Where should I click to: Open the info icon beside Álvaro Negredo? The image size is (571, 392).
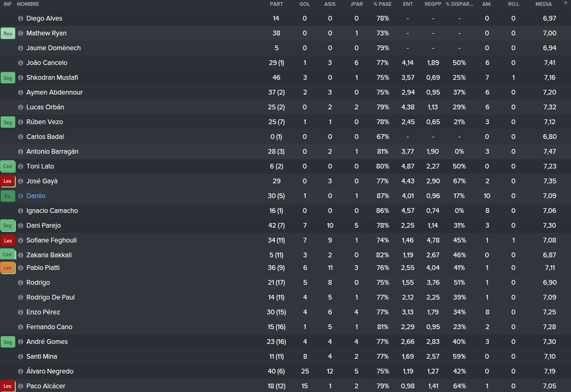point(21,371)
